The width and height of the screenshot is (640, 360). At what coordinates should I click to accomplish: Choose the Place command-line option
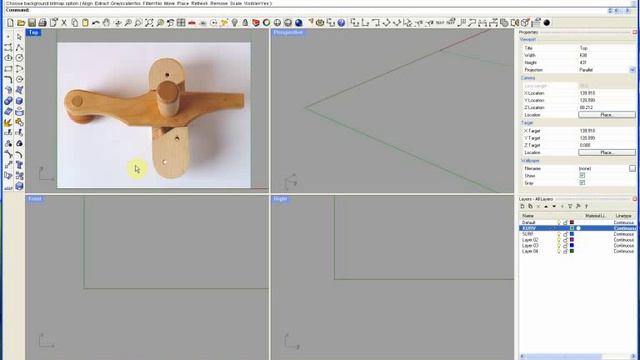coord(183,3)
